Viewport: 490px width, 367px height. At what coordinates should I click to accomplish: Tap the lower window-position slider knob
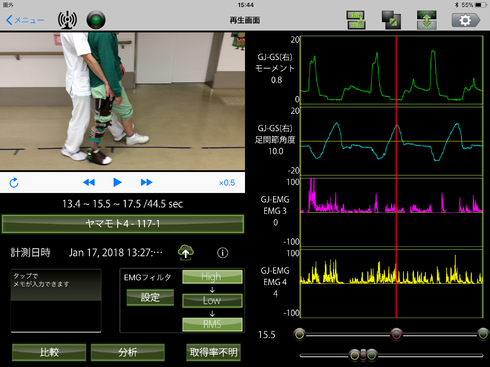click(363, 355)
